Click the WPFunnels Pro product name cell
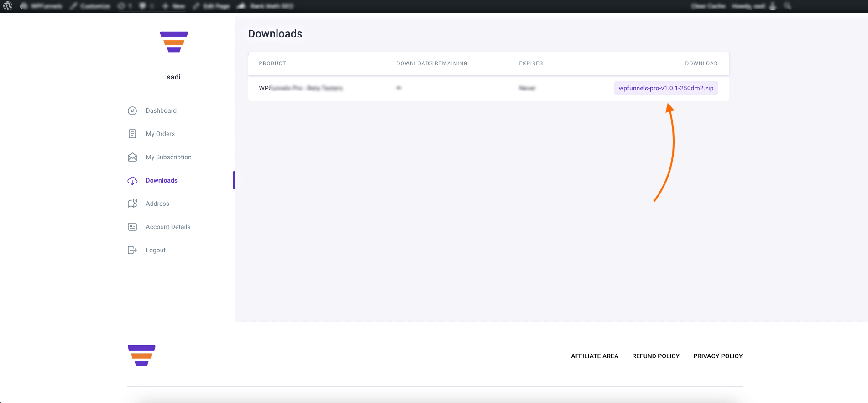868x403 pixels. point(301,88)
